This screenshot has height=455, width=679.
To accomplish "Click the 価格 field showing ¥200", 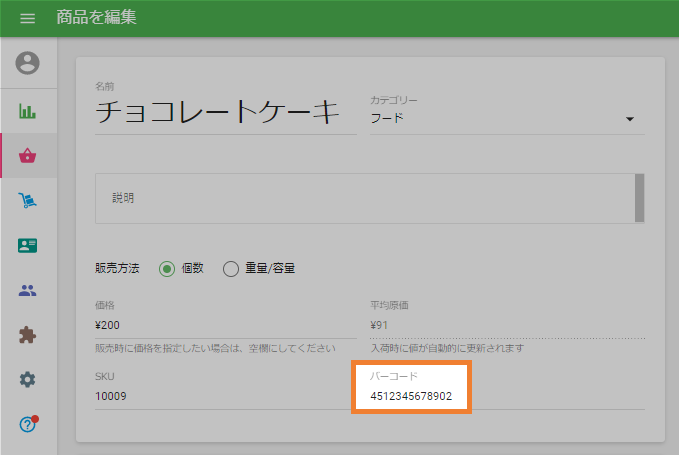I will (x=225, y=325).
